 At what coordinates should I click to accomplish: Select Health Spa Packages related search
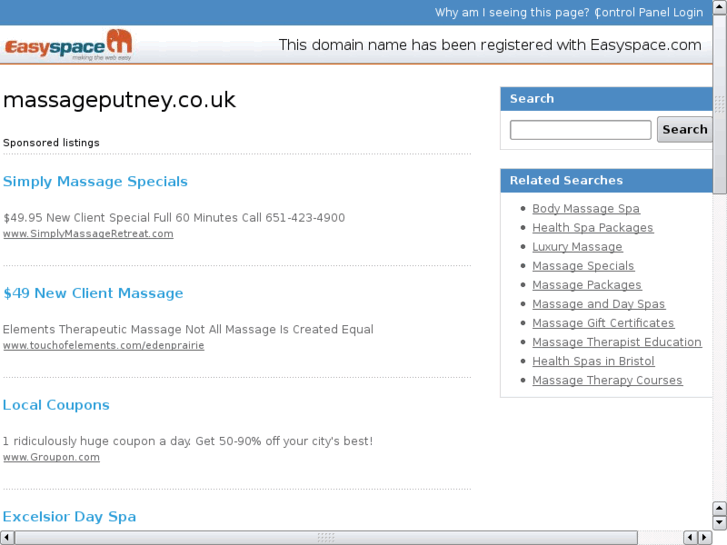[x=593, y=228]
